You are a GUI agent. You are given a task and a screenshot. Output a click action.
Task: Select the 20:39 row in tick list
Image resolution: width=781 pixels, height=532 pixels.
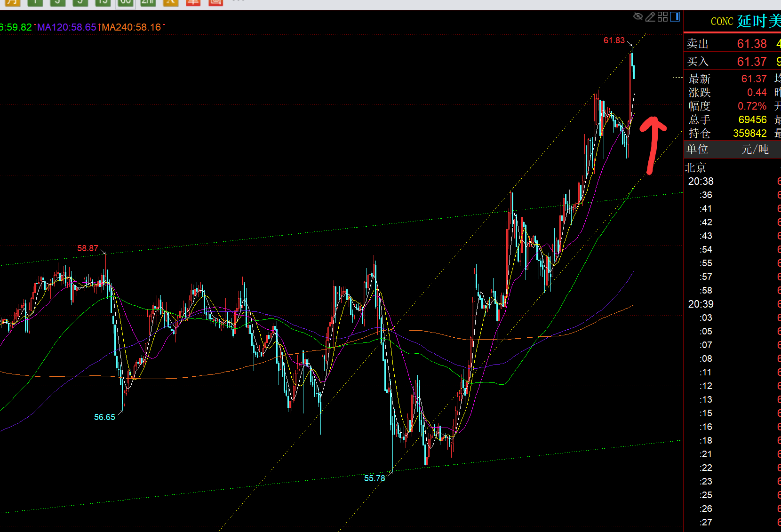[x=701, y=304]
